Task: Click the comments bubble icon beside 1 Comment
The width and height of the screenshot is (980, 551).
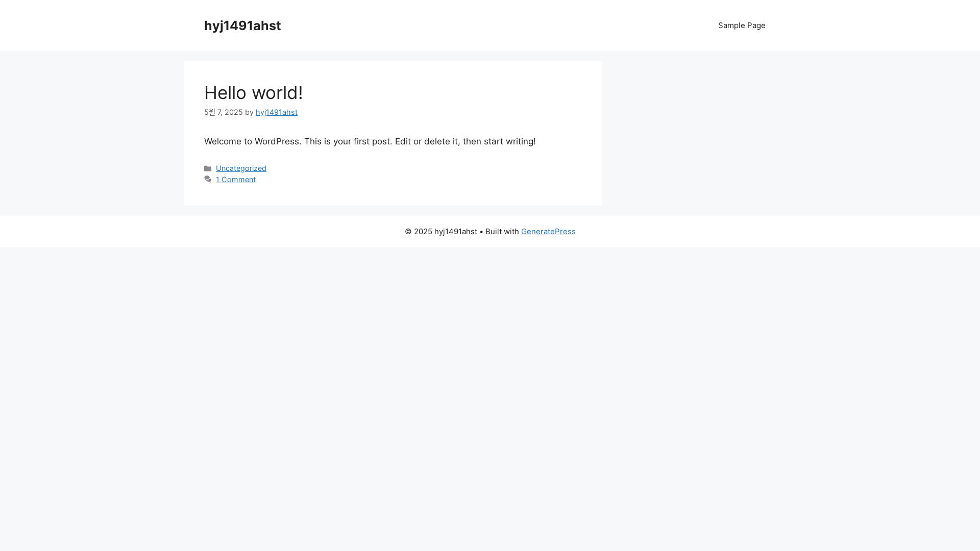Action: [x=208, y=180]
